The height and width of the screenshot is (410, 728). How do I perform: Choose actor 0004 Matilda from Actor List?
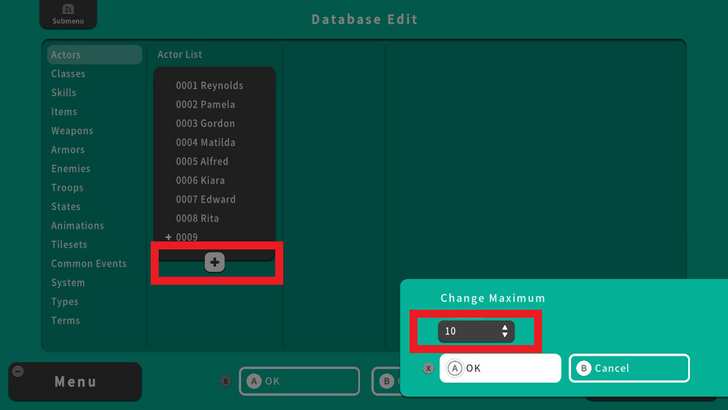(x=205, y=143)
